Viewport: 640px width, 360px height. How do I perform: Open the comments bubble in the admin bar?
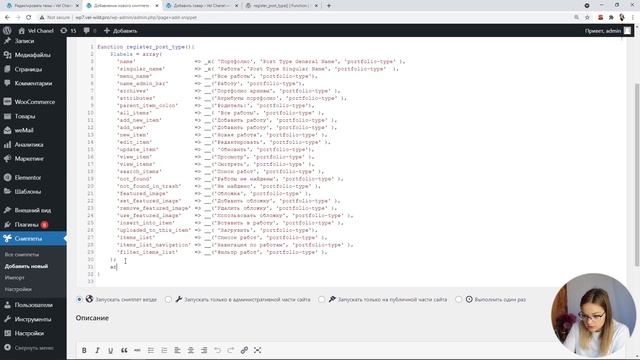click(89, 31)
